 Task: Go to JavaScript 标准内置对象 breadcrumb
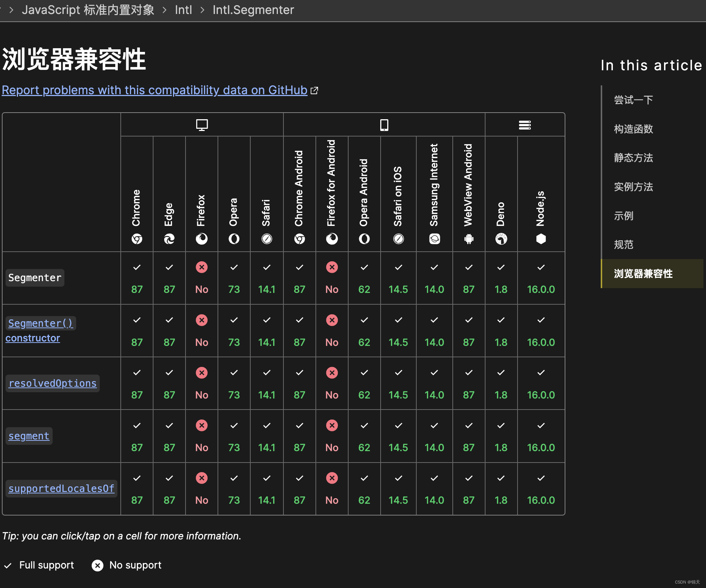(x=88, y=10)
